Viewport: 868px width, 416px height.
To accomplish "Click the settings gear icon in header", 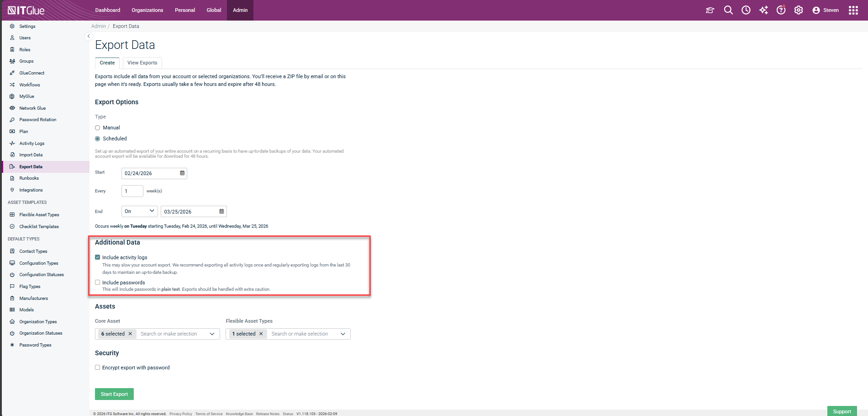I will click(798, 10).
